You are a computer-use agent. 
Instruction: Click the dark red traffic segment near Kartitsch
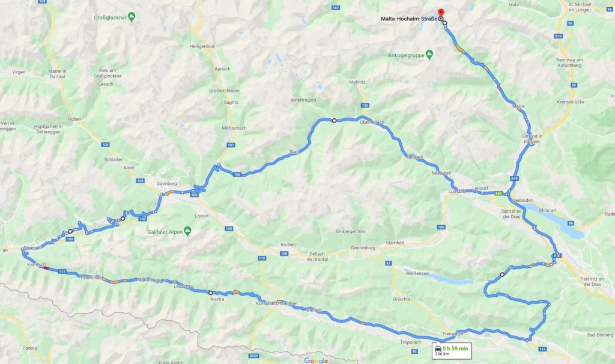(x=46, y=268)
